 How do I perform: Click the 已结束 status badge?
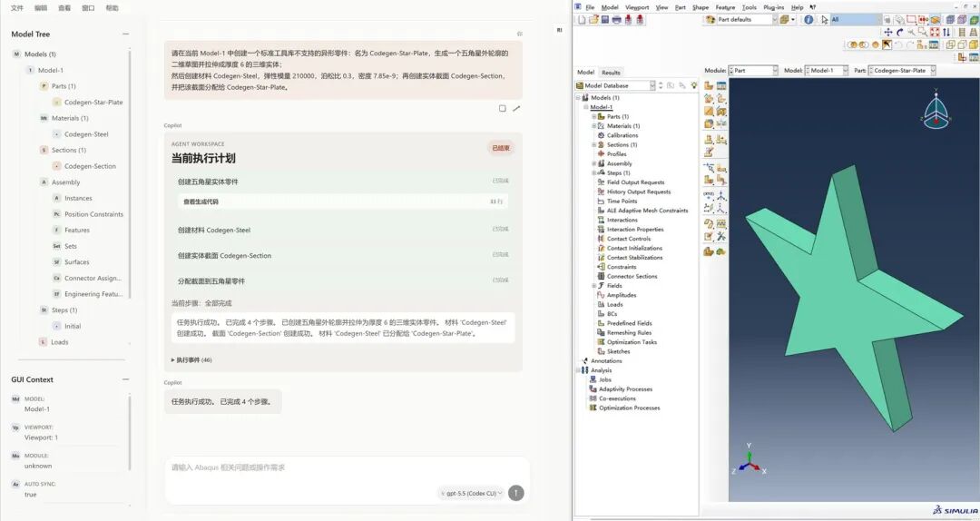501,148
